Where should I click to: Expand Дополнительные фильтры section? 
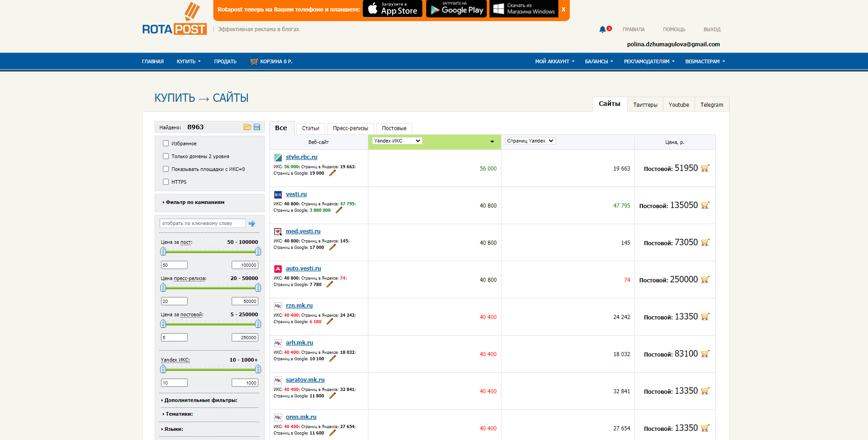pyautogui.click(x=200, y=400)
